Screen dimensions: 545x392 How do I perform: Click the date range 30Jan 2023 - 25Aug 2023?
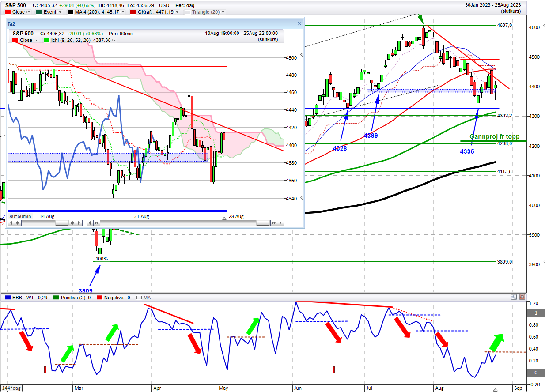click(492, 5)
